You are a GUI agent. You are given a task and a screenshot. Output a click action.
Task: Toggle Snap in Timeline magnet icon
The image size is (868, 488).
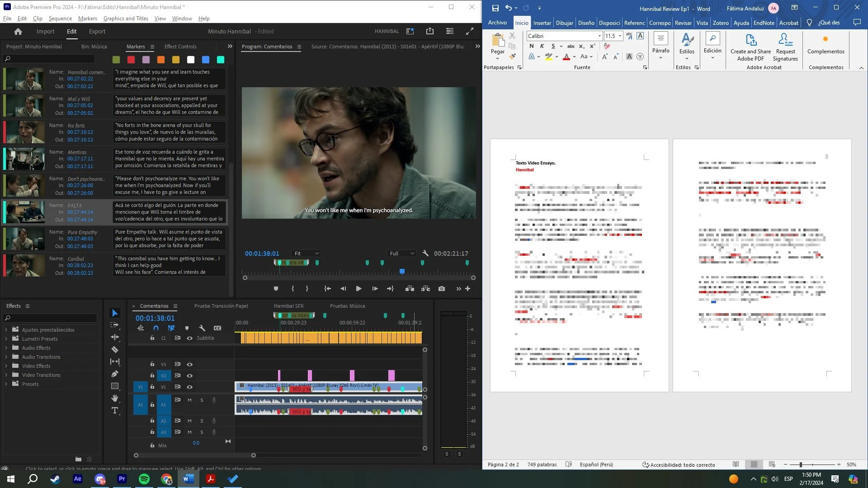pyautogui.click(x=156, y=328)
